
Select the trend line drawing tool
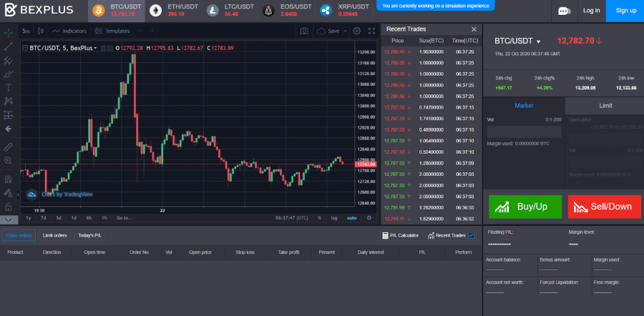click(8, 46)
